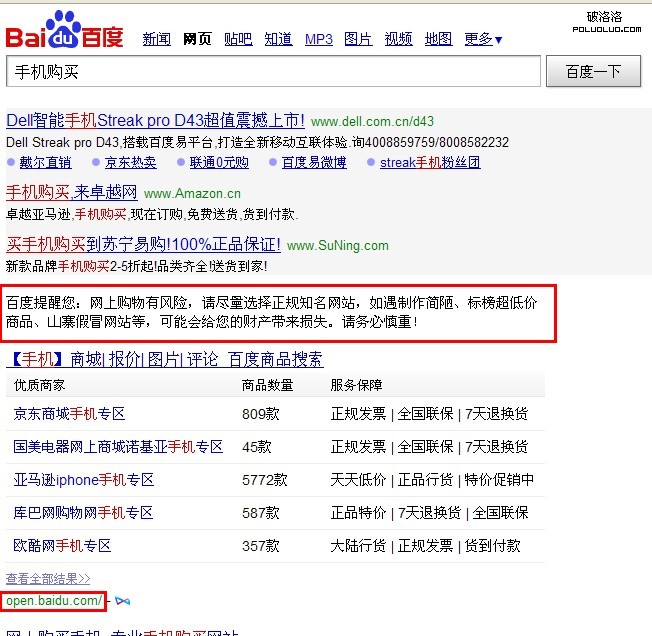
Task: Click 天天低价 | 正品行货 | 特价促销中 text
Action: (432, 480)
